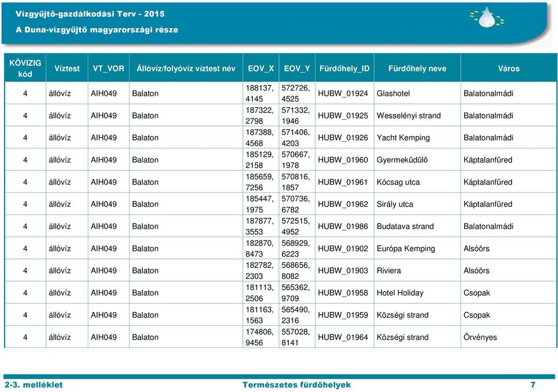The width and height of the screenshot is (558, 392).
Task: Click the 'Fürdőhely neve' column header
Action: [417, 69]
